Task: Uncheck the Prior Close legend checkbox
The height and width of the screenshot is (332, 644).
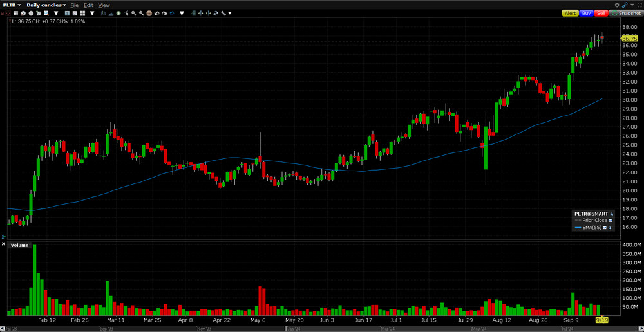Action: (611, 220)
